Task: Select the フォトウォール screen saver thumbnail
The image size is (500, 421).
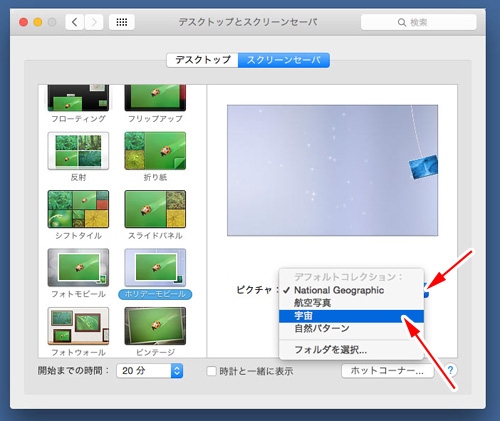Action: tap(78, 326)
